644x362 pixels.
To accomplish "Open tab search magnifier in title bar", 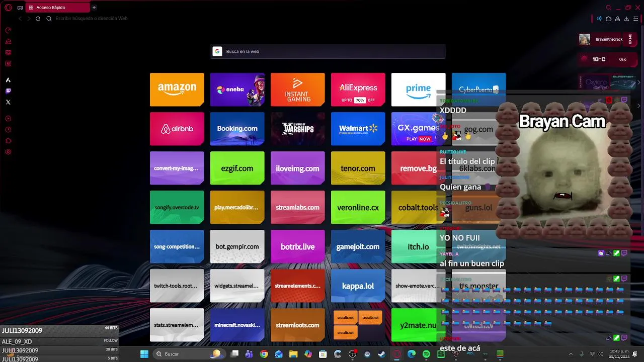I will pos(608,8).
